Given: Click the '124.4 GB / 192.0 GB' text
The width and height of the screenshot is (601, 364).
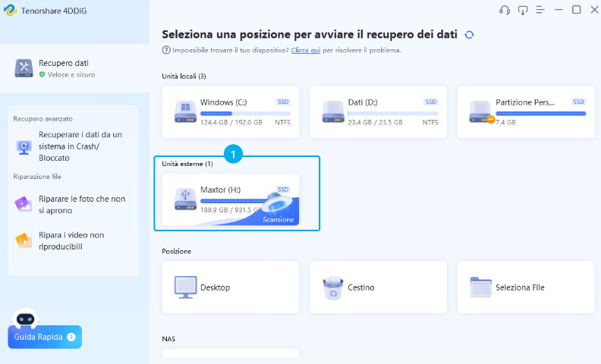Looking at the screenshot, I should (231, 123).
